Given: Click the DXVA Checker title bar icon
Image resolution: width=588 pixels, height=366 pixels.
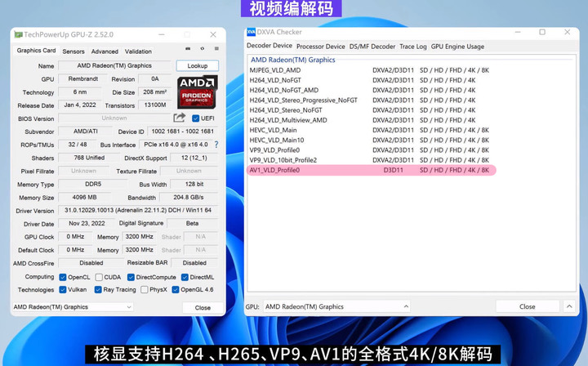Looking at the screenshot, I should point(251,32).
